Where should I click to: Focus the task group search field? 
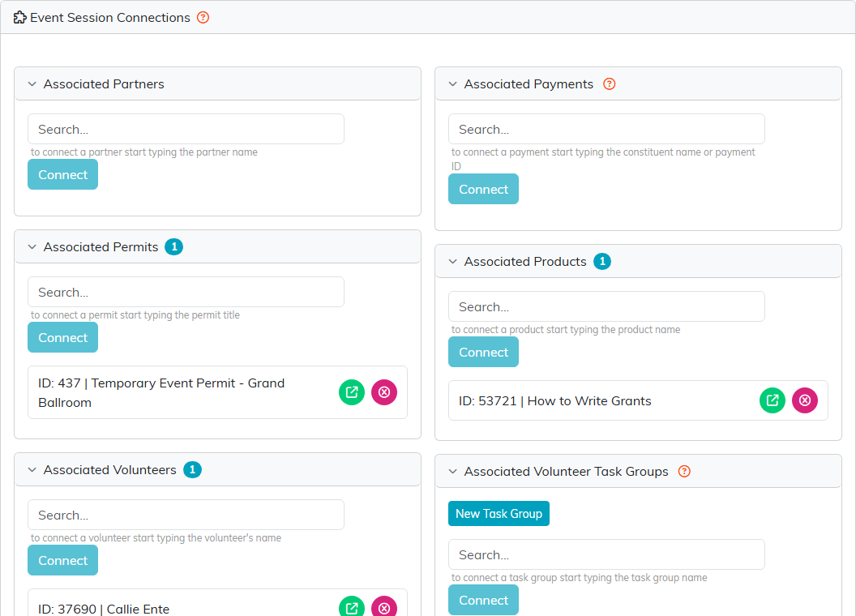606,555
